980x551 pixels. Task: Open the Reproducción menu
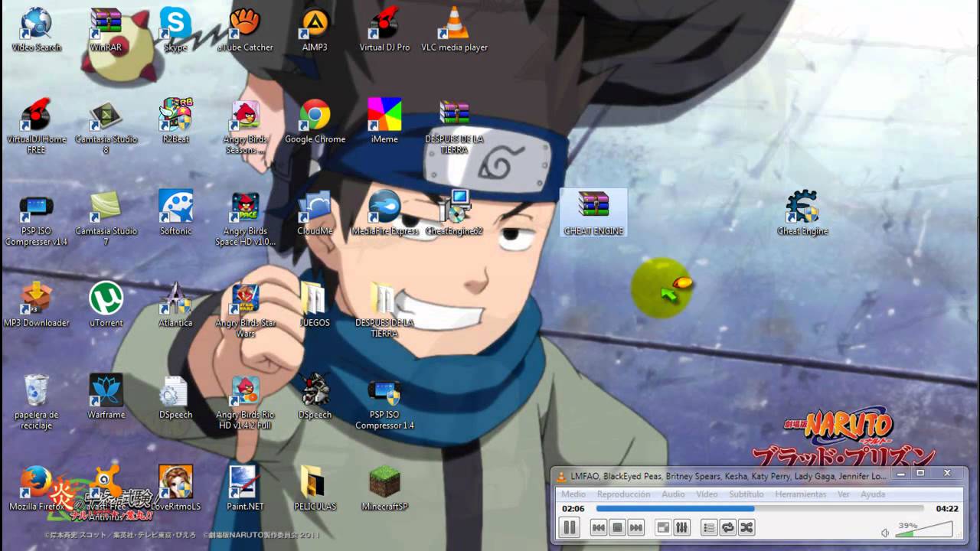point(623,494)
